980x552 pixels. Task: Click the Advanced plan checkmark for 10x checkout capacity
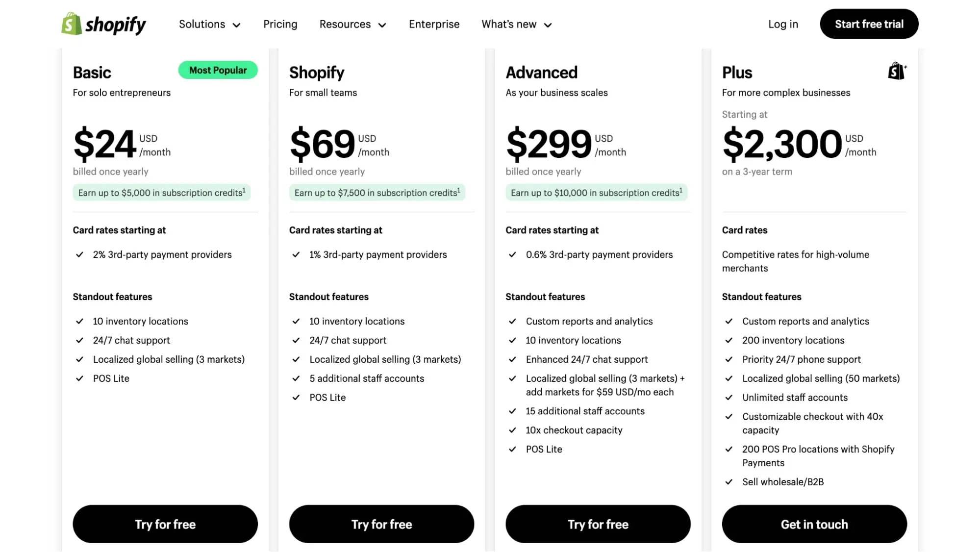click(x=511, y=430)
